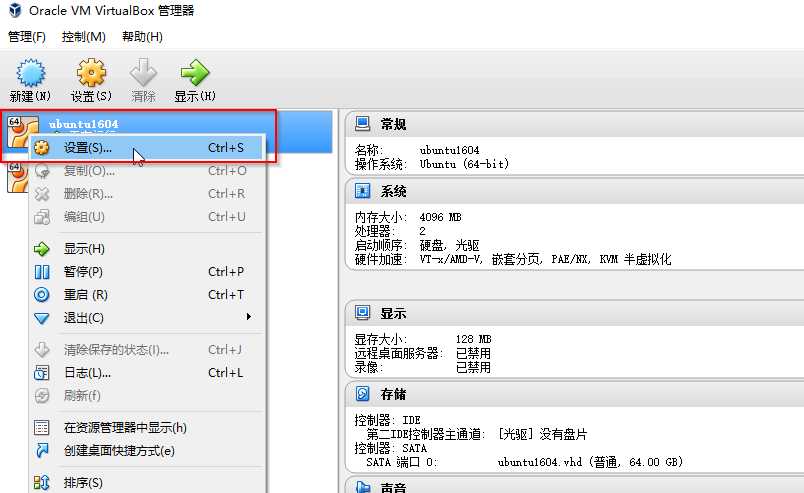Click the speaker icon of 声音 section
Screen dimensions: 804x493
(363, 486)
